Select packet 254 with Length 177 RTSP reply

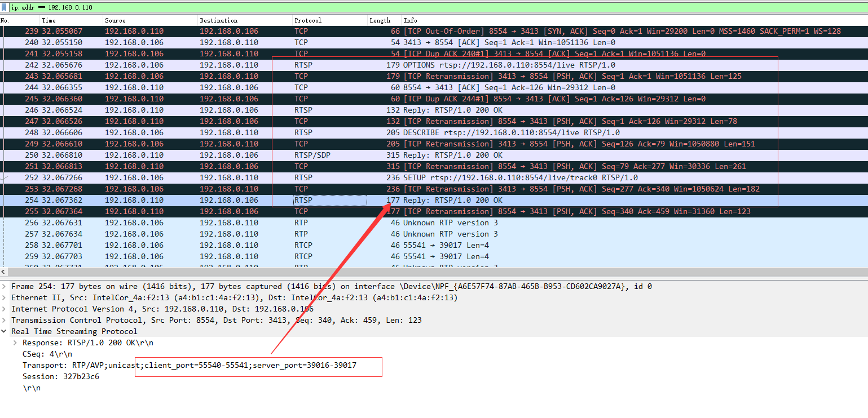(434, 200)
